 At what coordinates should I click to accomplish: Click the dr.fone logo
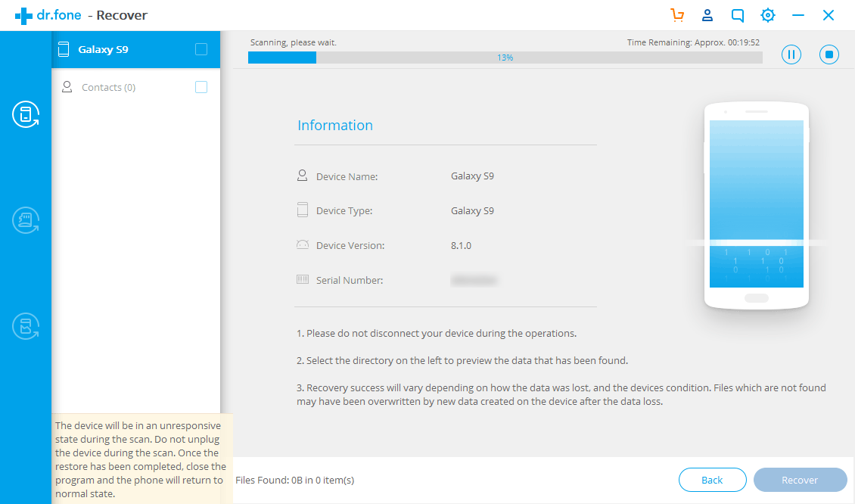[x=48, y=15]
